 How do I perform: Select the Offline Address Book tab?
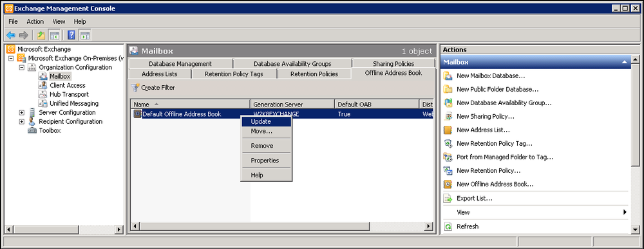pyautogui.click(x=393, y=74)
